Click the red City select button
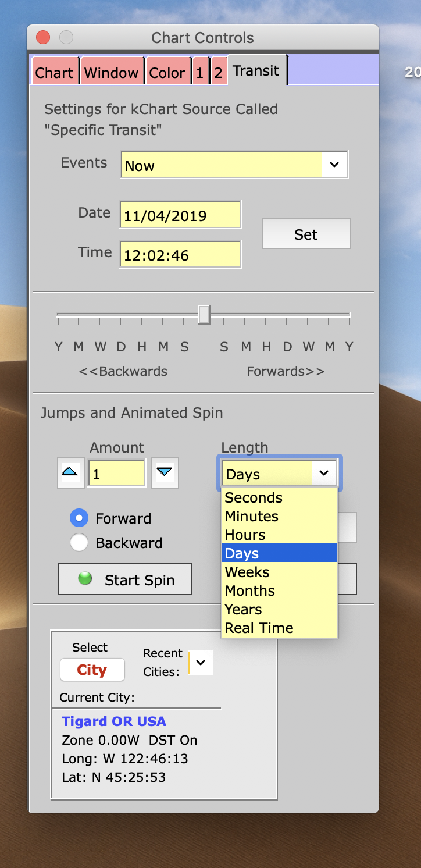The height and width of the screenshot is (868, 421). (92, 670)
